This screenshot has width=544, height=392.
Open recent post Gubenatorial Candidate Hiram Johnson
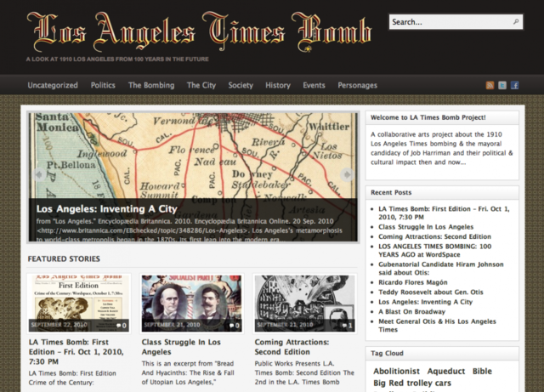(440, 269)
